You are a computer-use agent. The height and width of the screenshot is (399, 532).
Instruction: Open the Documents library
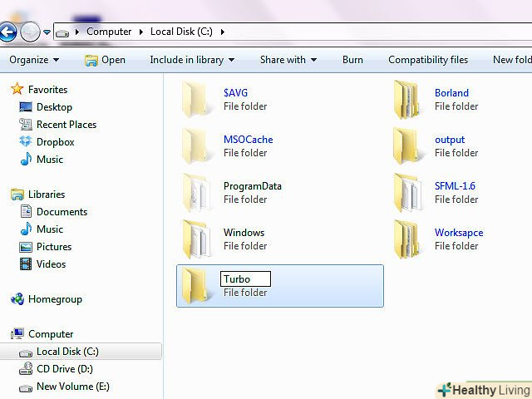point(62,212)
